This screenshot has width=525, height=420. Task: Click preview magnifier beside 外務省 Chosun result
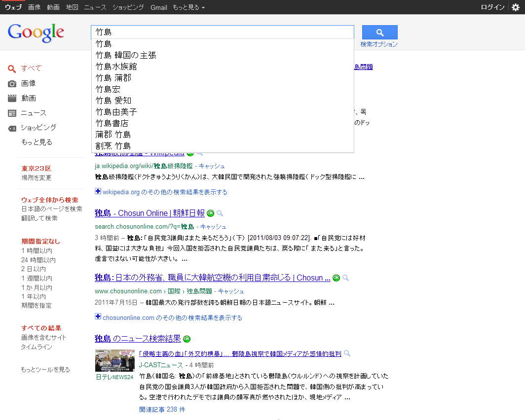point(345,278)
